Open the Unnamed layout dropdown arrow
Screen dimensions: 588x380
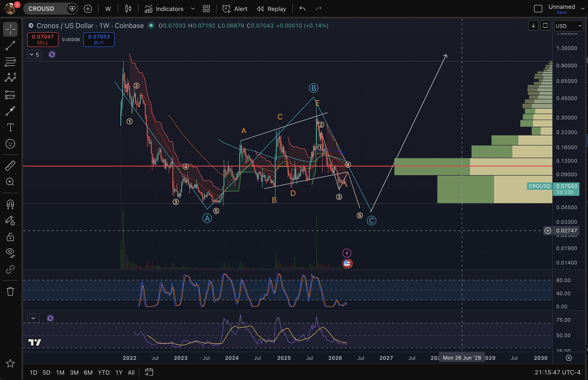click(583, 9)
